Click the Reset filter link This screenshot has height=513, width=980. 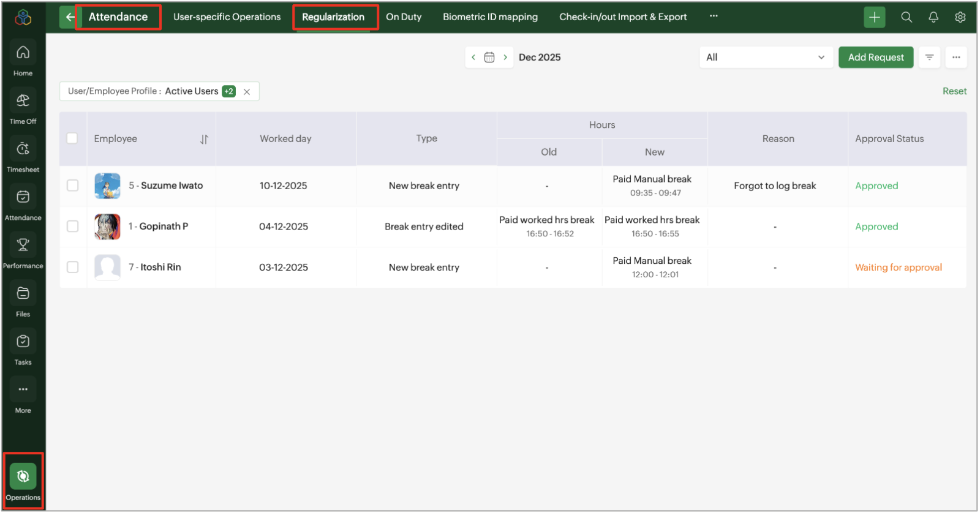click(954, 91)
